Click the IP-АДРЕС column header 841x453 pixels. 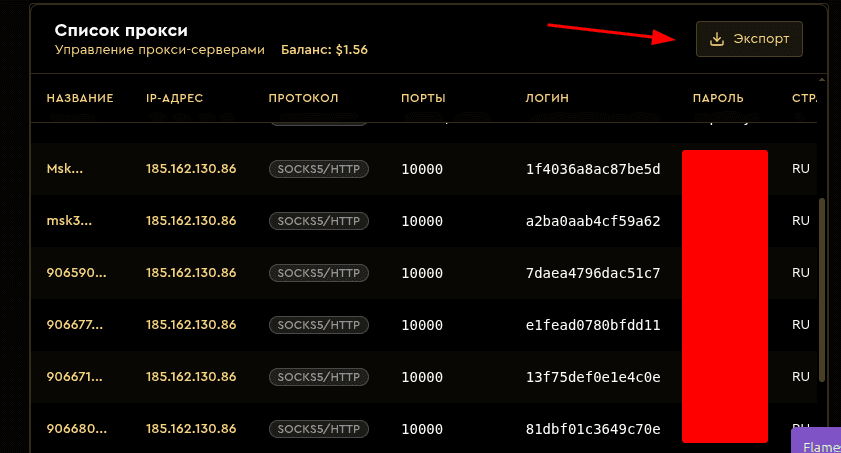(x=174, y=98)
